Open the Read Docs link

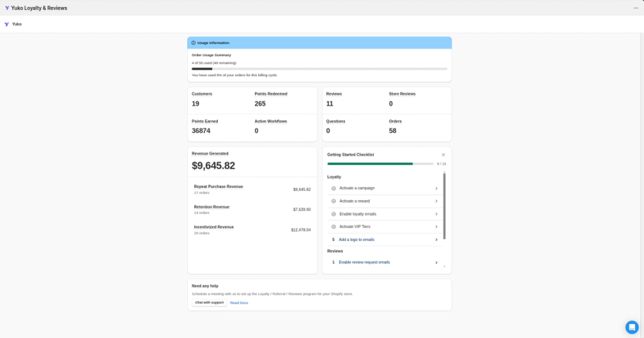[x=239, y=303]
